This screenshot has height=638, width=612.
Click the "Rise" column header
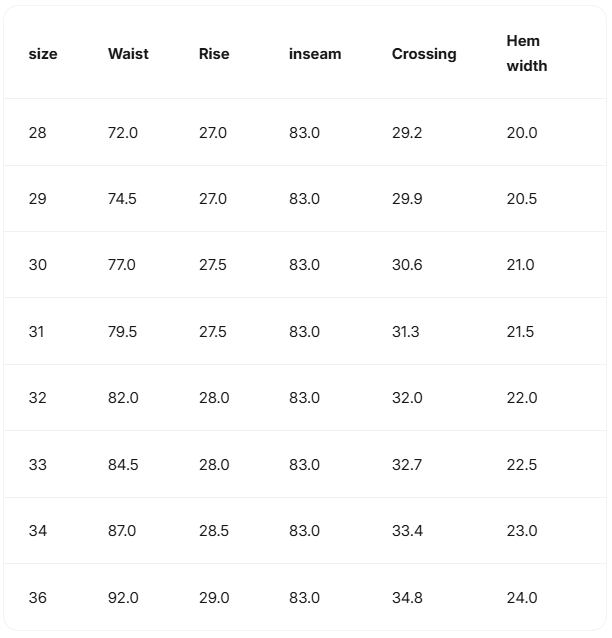click(x=214, y=54)
